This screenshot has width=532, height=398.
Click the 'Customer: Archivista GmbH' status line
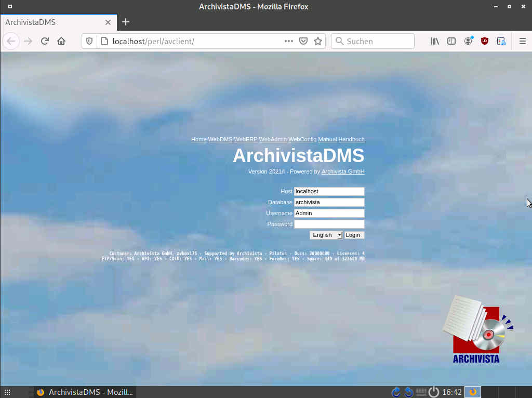[237, 254]
